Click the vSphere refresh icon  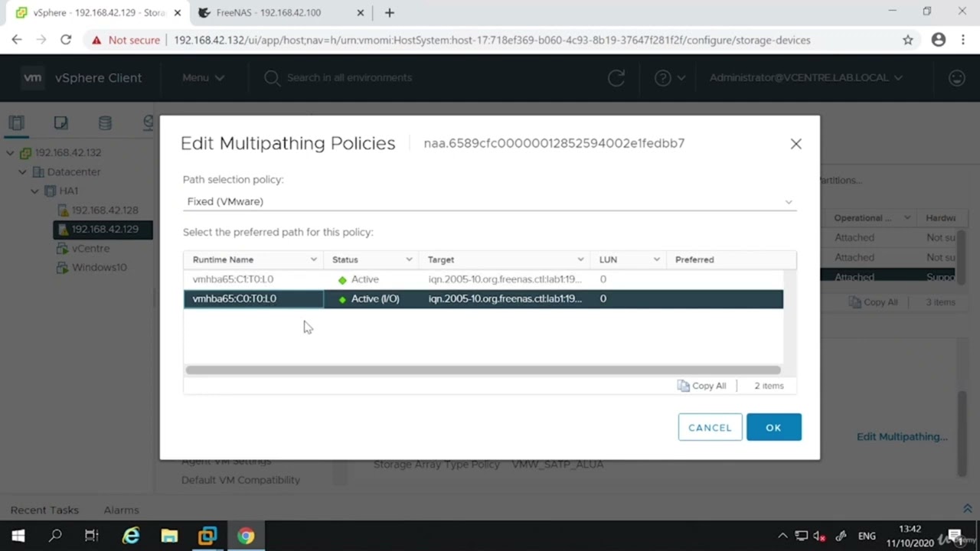click(x=616, y=77)
